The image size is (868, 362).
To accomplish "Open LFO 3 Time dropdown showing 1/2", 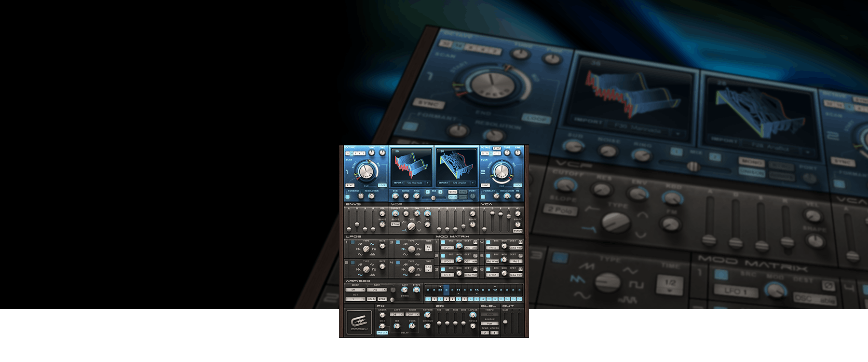I will coord(429,248).
